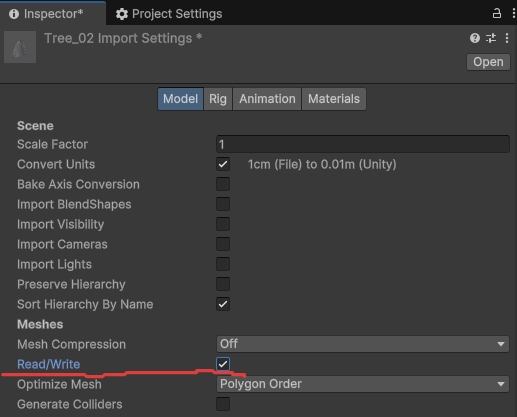
Task: Toggle Sort Hierarchy By Name
Action: [x=223, y=304]
